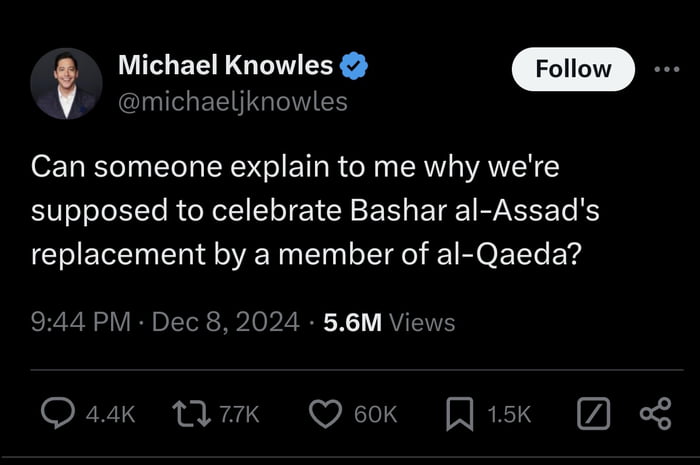Viewport: 700px width, 465px height.
Task: Click the reply speech bubble icon
Action: point(58,413)
